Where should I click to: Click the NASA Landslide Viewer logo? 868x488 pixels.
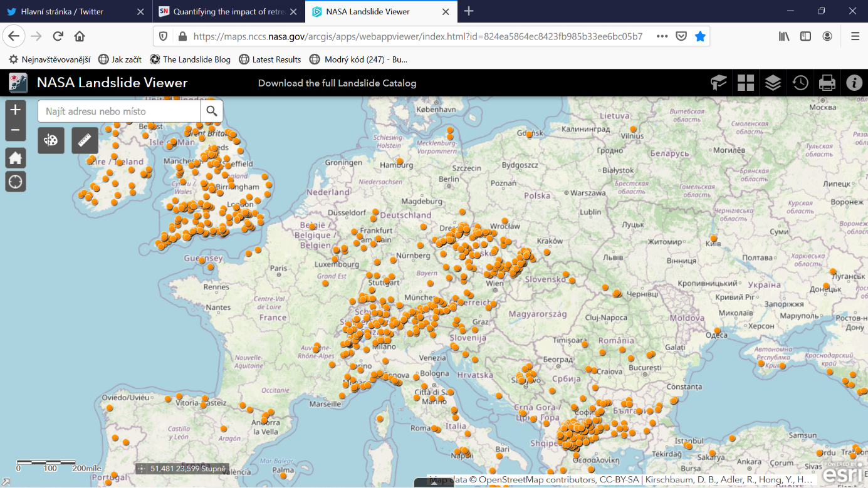(18, 83)
